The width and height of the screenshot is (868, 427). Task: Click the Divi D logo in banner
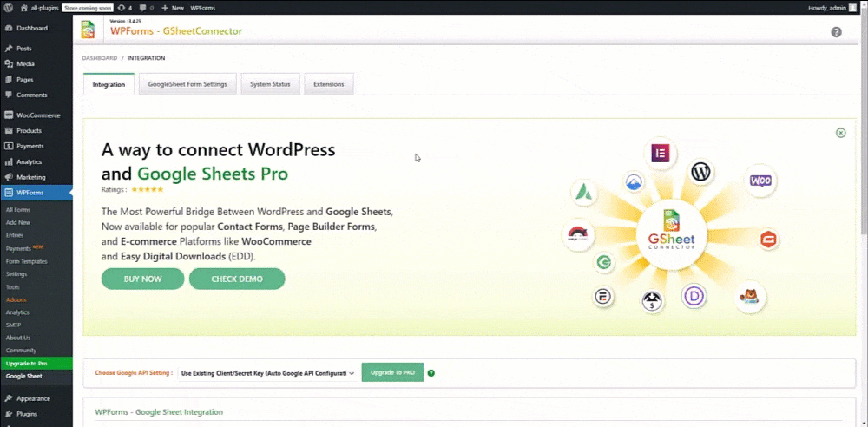point(694,296)
